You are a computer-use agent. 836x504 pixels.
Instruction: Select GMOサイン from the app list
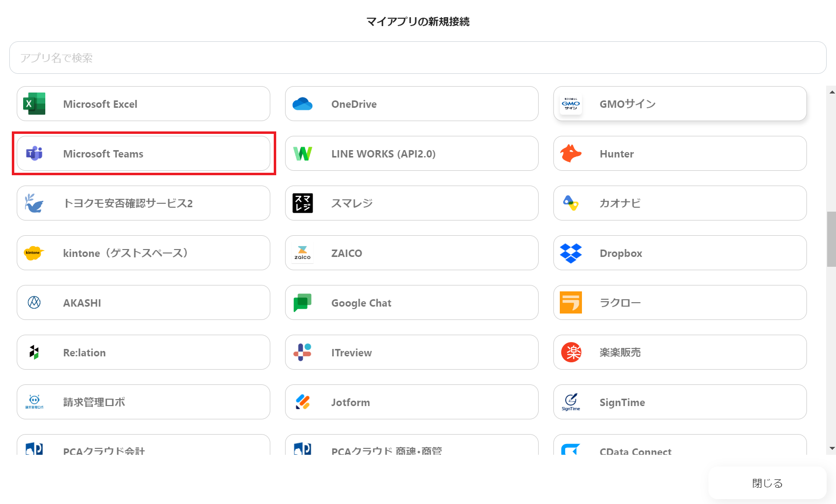click(679, 104)
